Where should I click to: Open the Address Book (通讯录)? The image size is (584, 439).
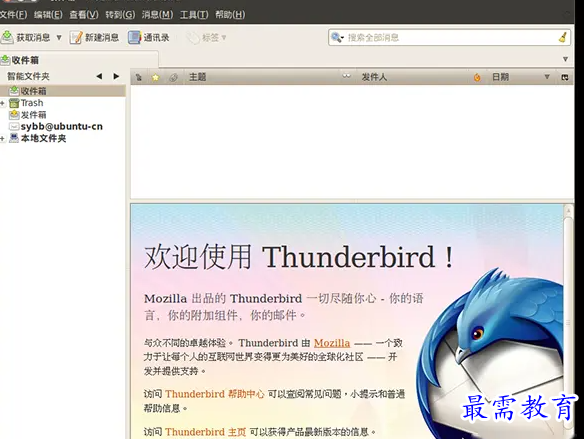click(x=148, y=37)
